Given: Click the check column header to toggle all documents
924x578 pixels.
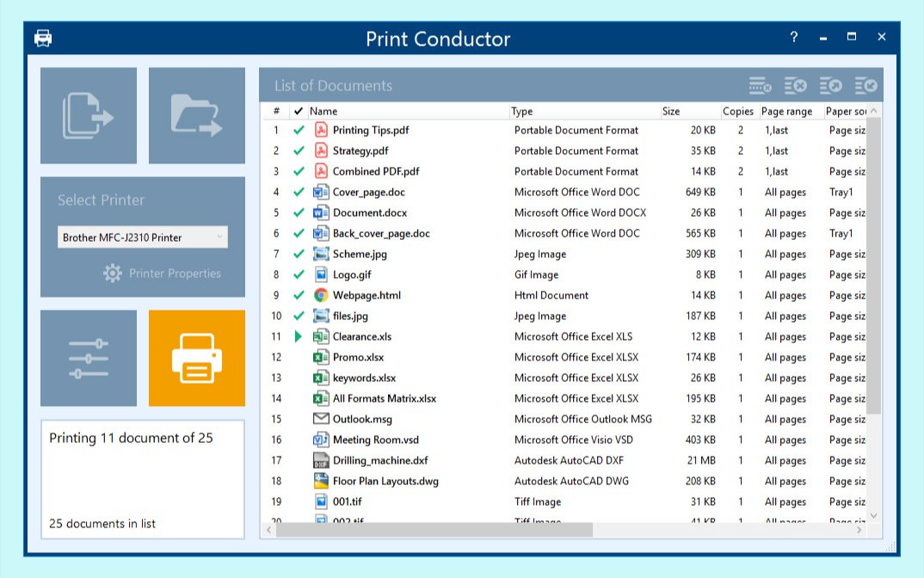Looking at the screenshot, I should pos(297,111).
